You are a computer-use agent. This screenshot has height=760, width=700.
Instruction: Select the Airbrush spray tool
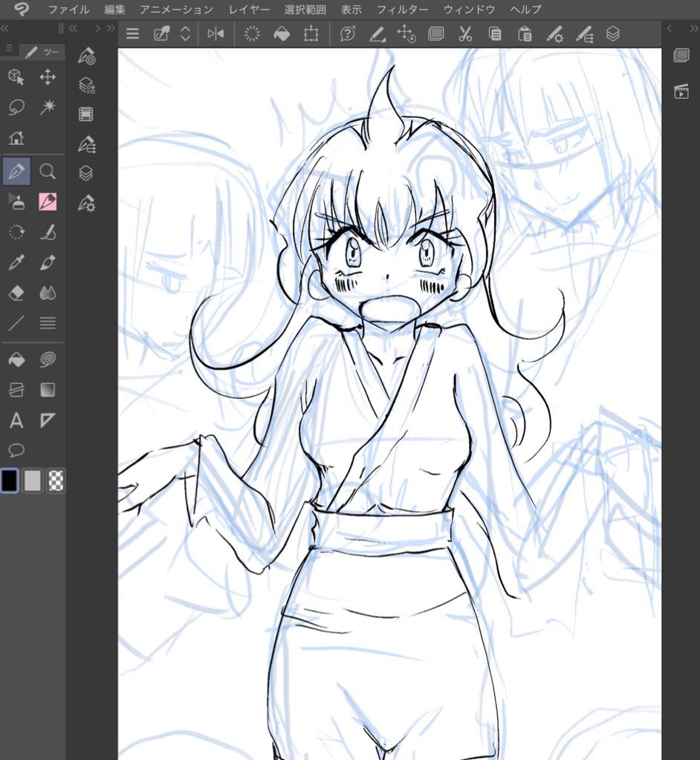[16, 201]
